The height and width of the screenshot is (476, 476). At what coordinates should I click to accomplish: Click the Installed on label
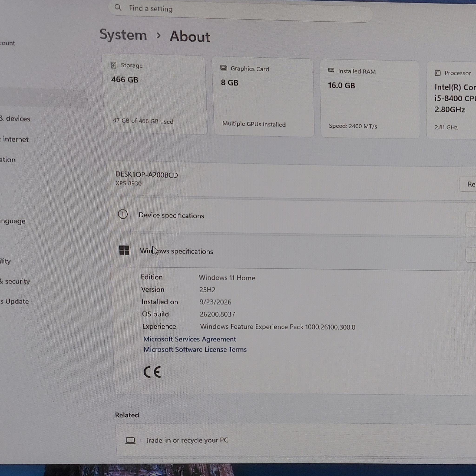click(x=160, y=302)
